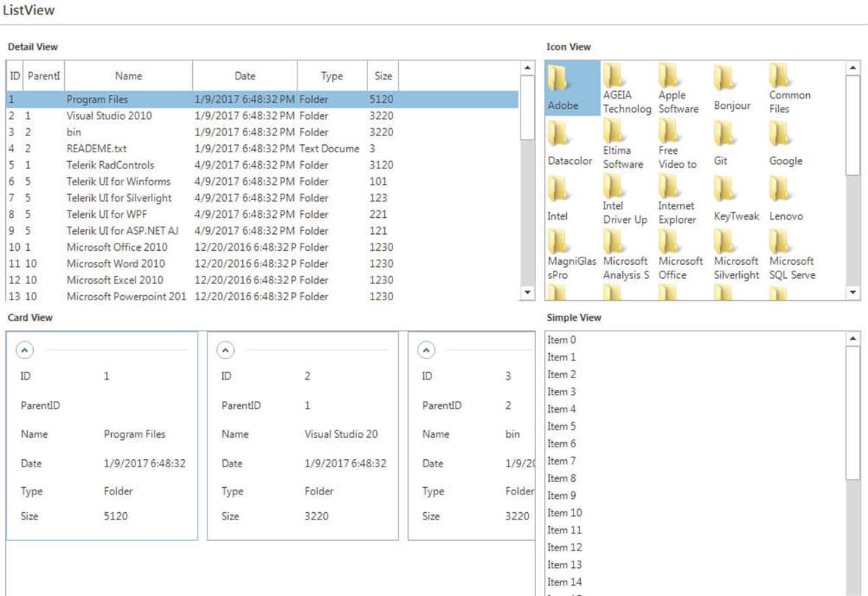
Task: Click Detail View scroll up arrow
Action: pos(528,68)
